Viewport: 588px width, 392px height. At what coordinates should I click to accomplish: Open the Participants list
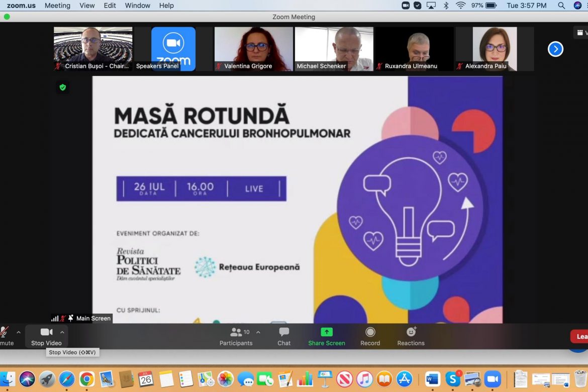pos(236,336)
